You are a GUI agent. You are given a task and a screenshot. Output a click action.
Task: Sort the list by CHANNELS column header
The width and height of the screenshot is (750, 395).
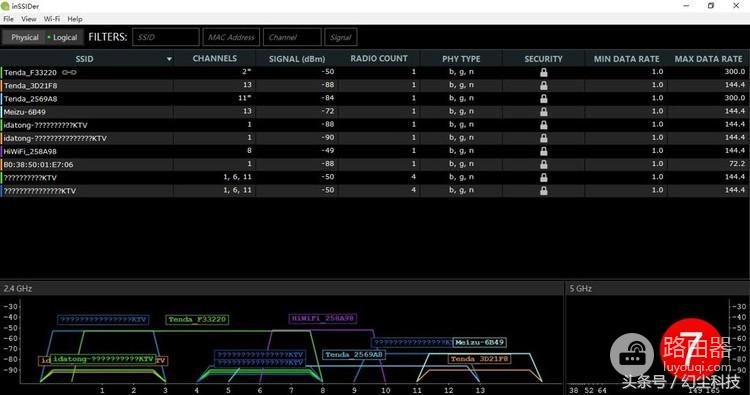pyautogui.click(x=214, y=58)
